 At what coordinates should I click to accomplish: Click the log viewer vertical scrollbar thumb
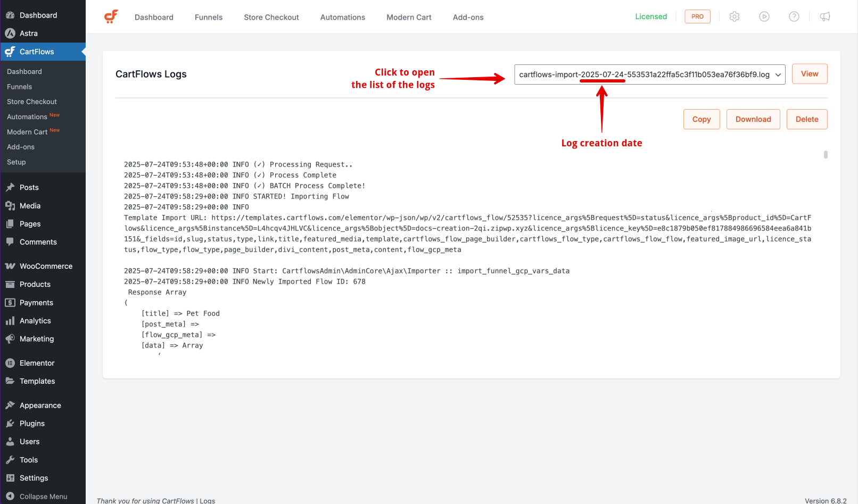coord(826,155)
